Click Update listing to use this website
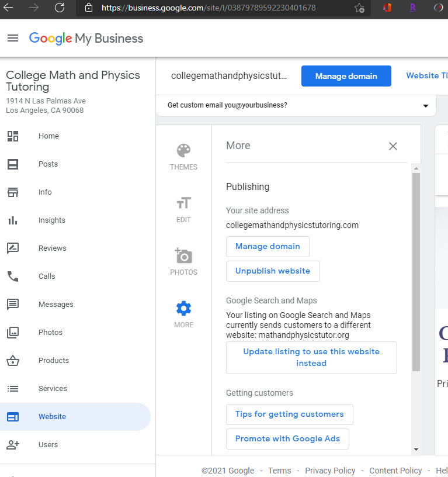Screen dimensions: 448x477 click(311, 357)
